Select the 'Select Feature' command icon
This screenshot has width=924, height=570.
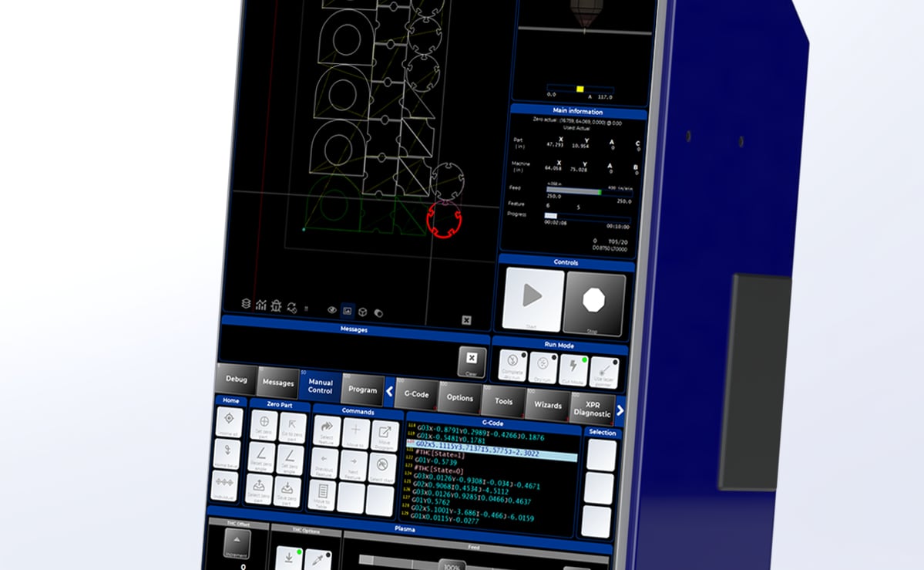[x=326, y=431]
